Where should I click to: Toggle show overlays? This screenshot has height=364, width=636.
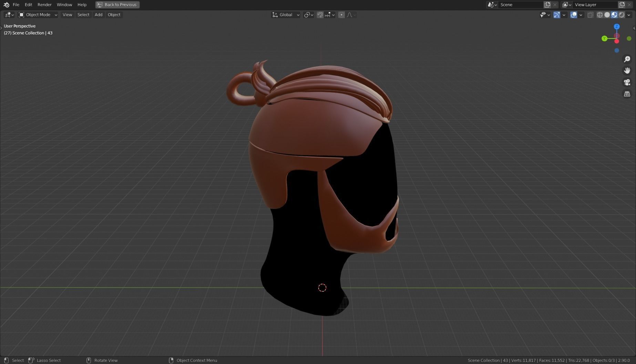click(574, 15)
